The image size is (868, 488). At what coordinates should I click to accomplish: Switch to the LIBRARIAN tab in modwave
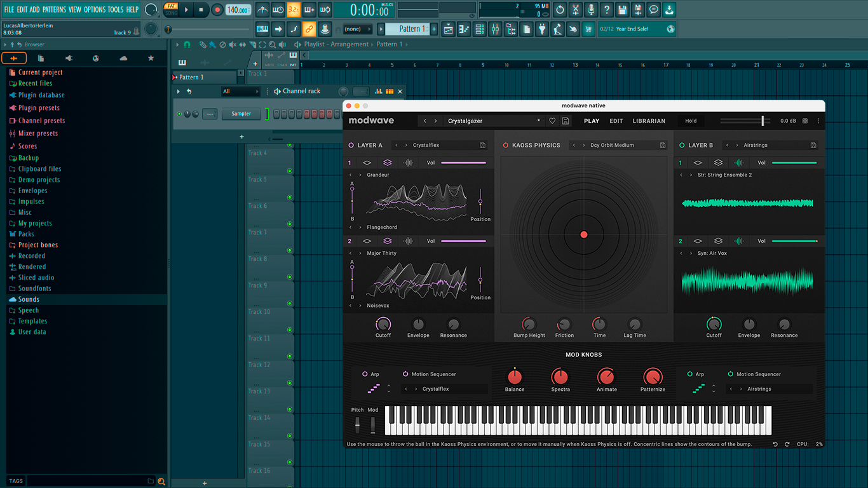pyautogui.click(x=649, y=121)
